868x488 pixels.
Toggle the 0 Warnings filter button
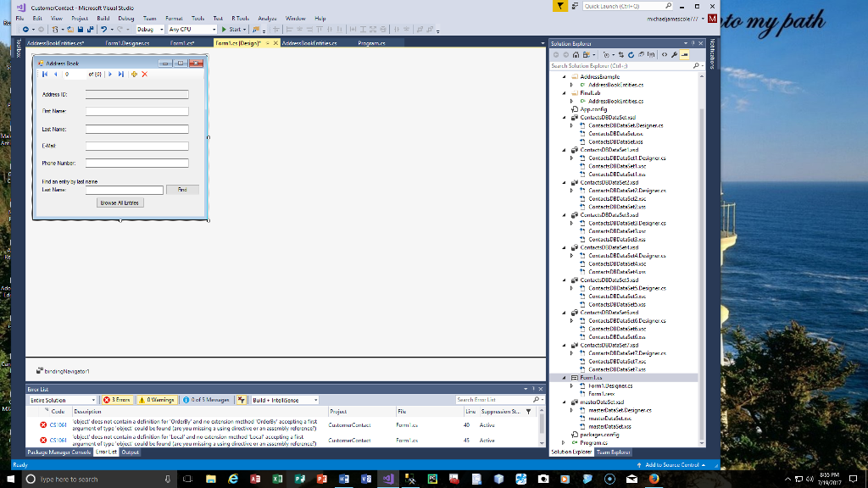pyautogui.click(x=158, y=400)
